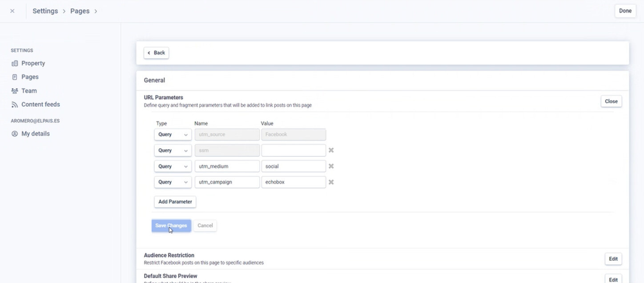Click the empty value field on the ssm row
Viewport: 644px width, 283px height.
click(x=294, y=150)
